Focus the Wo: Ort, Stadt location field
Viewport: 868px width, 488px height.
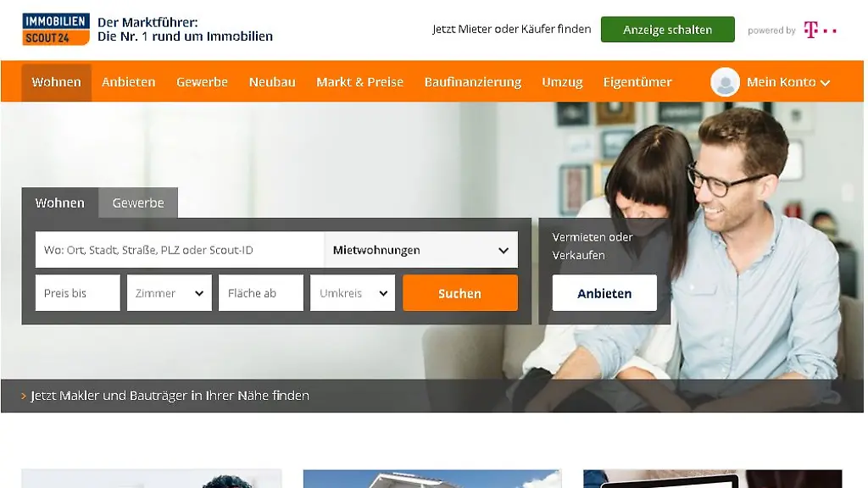180,250
